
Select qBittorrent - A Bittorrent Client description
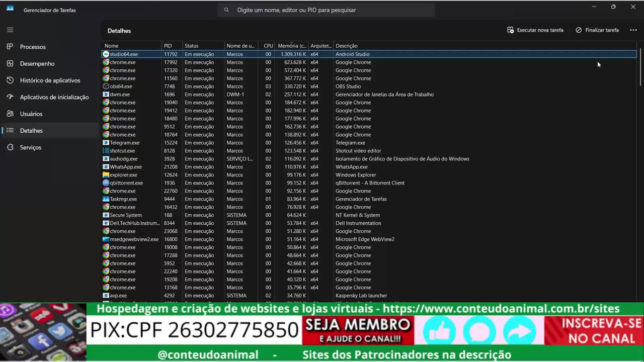[370, 183]
